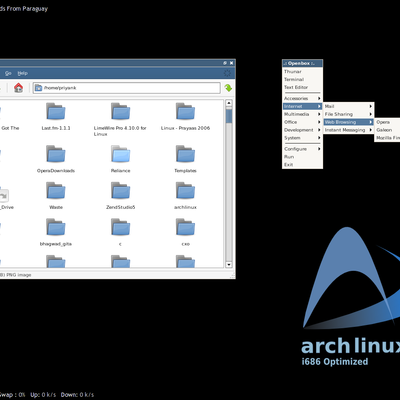Viewport: 400px width, 400px height.
Task: Close the Thunar file manager window
Action: pos(231,63)
